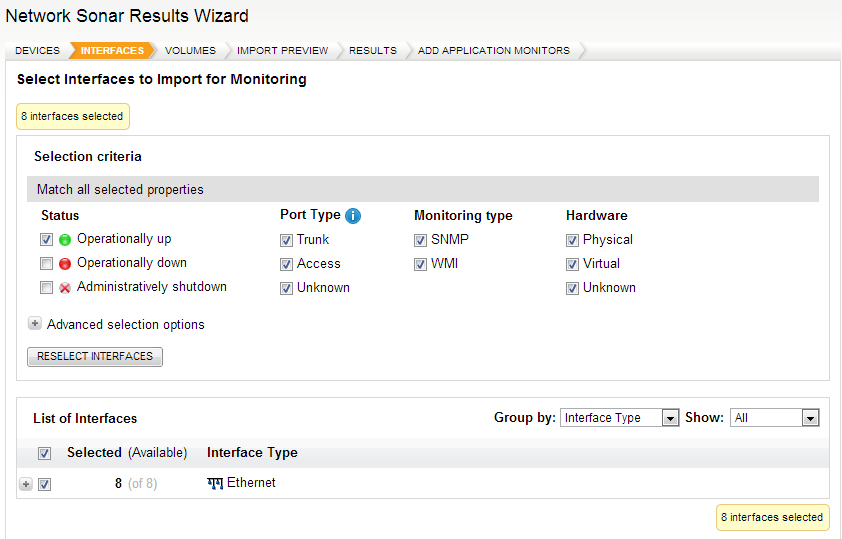Toggle the WMI monitoring type checkbox
The image size is (842, 539).
click(x=421, y=264)
